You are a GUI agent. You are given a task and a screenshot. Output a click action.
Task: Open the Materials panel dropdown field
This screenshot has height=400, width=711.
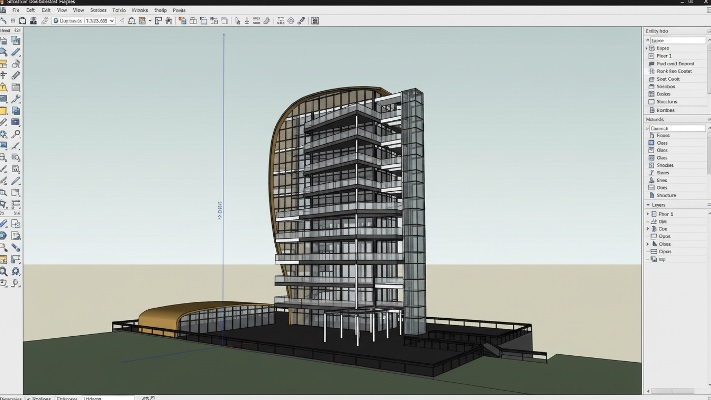click(x=675, y=128)
